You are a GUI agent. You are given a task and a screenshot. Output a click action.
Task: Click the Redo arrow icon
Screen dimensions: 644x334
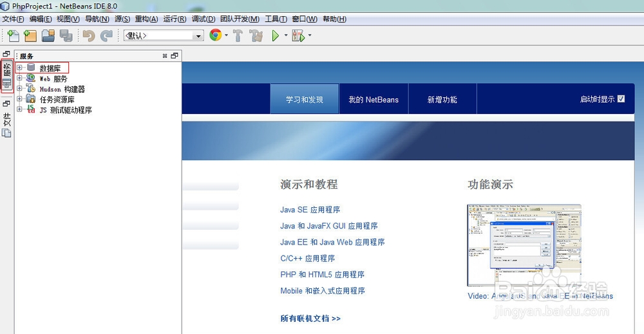(106, 35)
